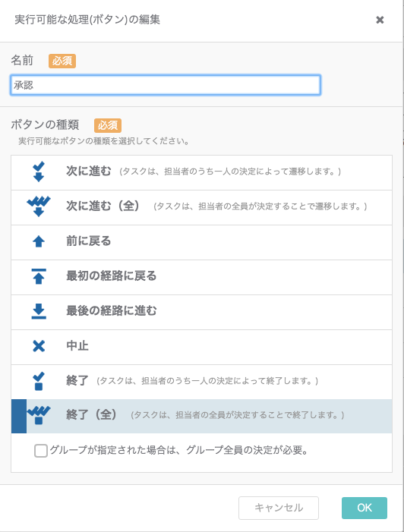The height and width of the screenshot is (532, 404).
Task: Focus the 名前 input field containing 承認
Action: [166, 85]
